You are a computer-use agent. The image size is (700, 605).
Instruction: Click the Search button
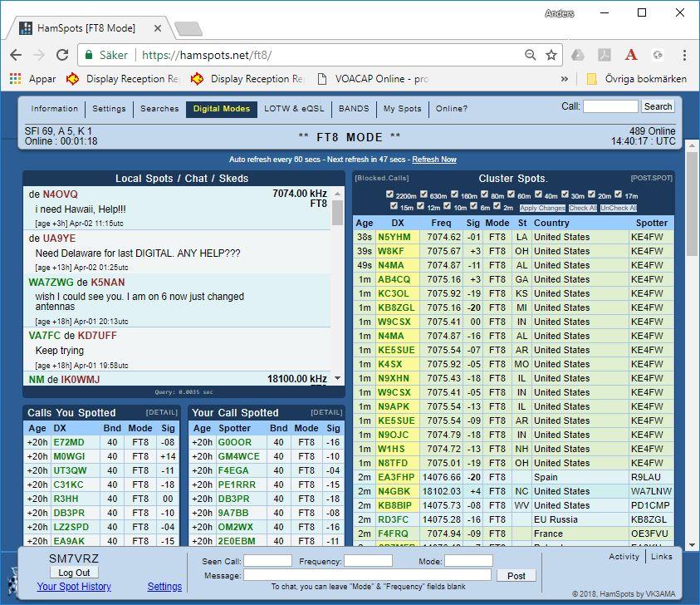pos(658,106)
